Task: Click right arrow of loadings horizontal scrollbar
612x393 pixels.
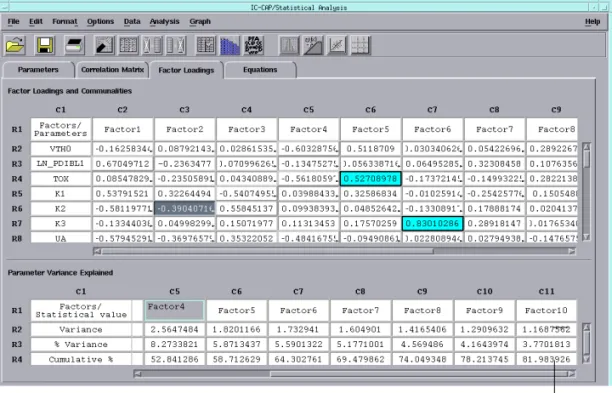Action: (x=572, y=251)
